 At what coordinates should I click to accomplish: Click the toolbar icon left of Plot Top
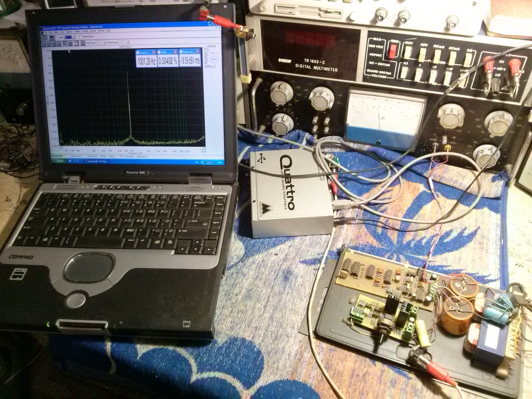pos(83,43)
